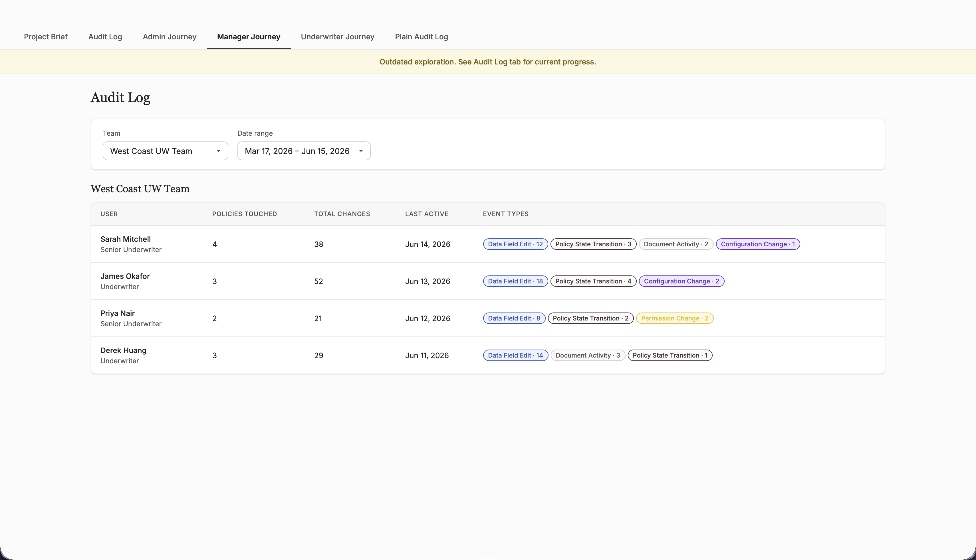Select user Priya Nair
976x560 pixels.
[x=117, y=313]
